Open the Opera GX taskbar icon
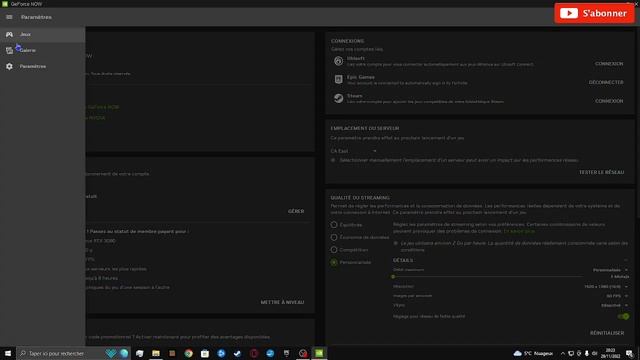640x360 pixels. (254, 353)
